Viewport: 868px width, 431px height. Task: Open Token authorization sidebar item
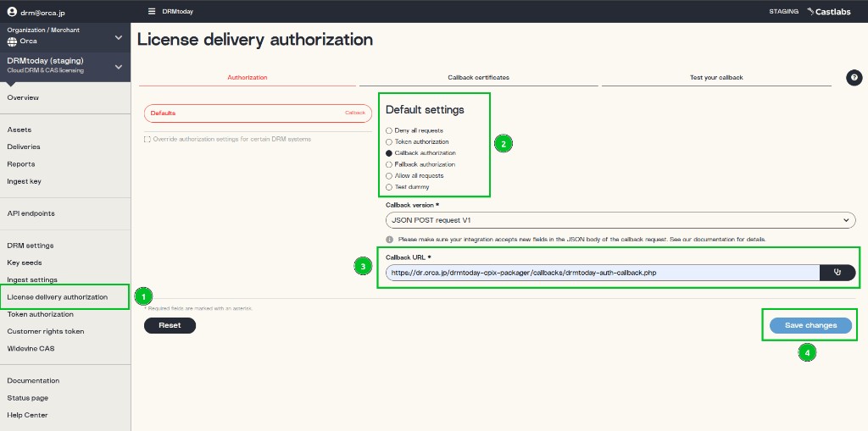(41, 314)
